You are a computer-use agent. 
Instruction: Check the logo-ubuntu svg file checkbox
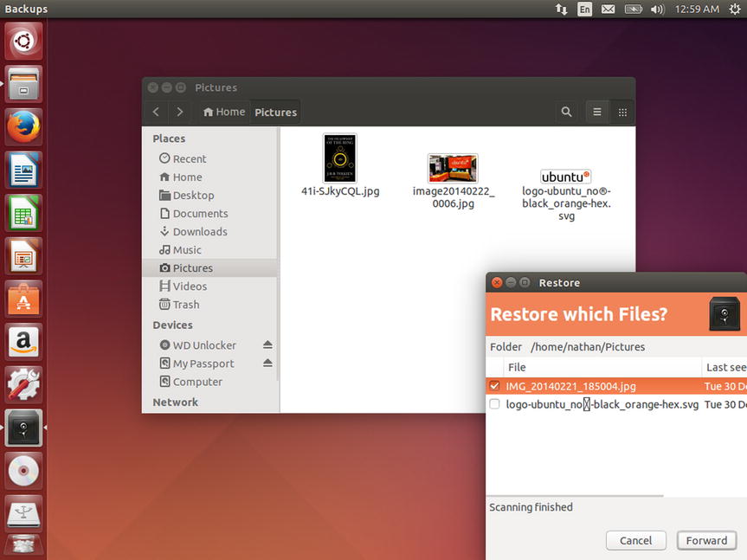494,404
